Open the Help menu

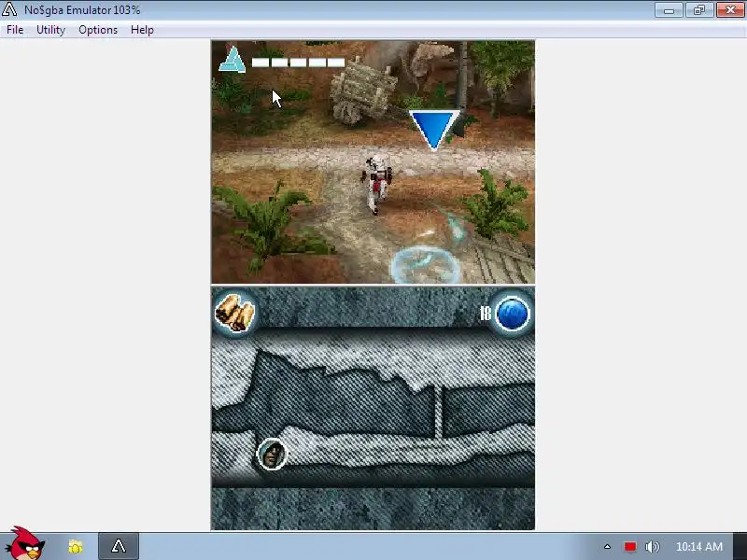click(x=142, y=30)
